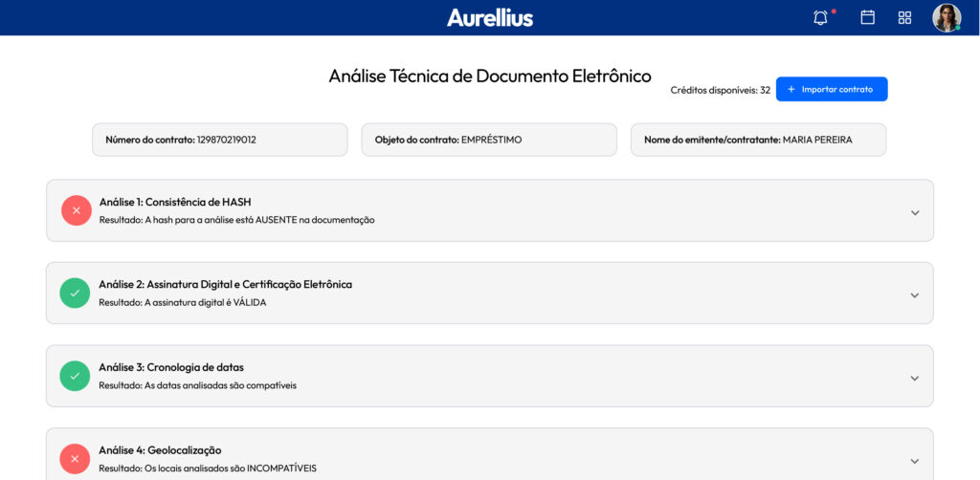Expand Análise 4 Geolocalização chevron

(915, 461)
